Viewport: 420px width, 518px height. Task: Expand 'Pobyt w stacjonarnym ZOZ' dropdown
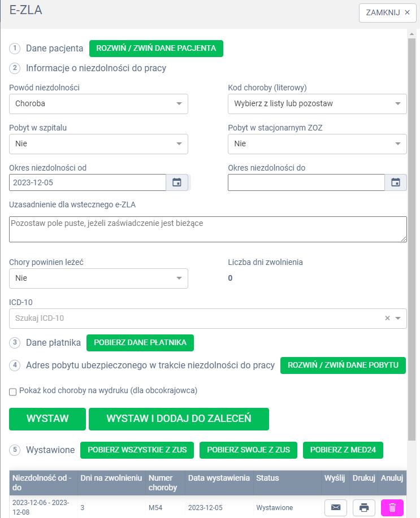(x=317, y=143)
